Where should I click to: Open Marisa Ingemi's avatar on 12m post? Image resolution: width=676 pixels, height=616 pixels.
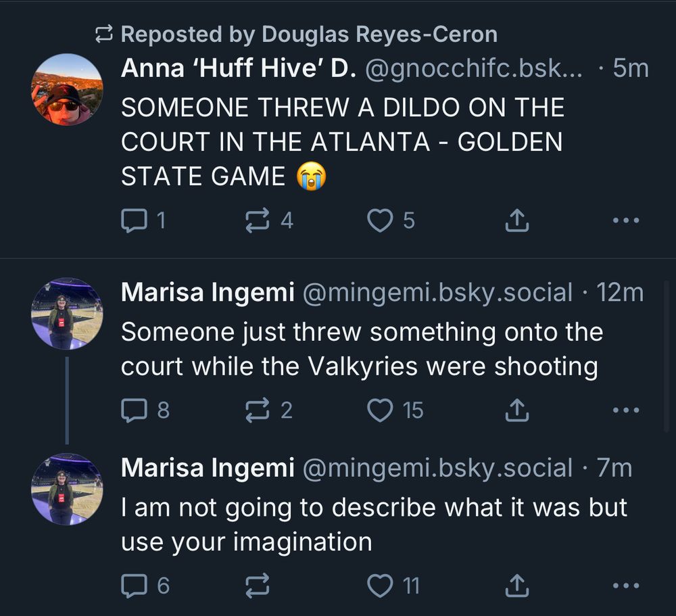click(x=67, y=313)
